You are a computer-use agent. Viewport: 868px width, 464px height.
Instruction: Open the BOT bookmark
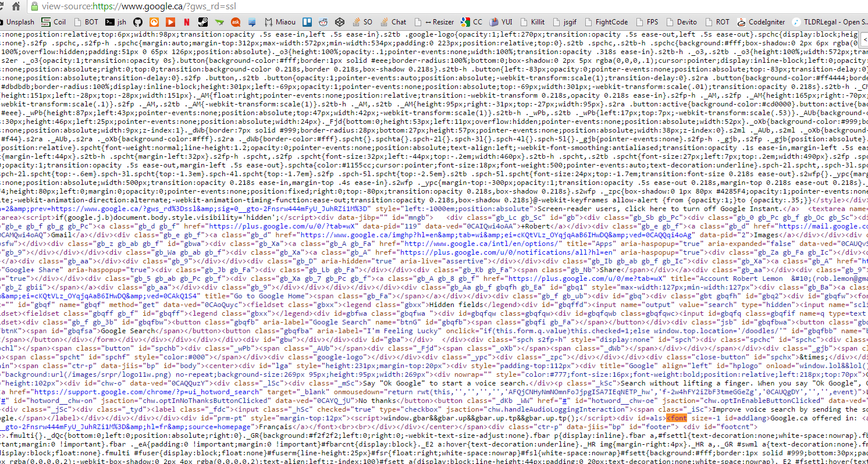[x=86, y=22]
